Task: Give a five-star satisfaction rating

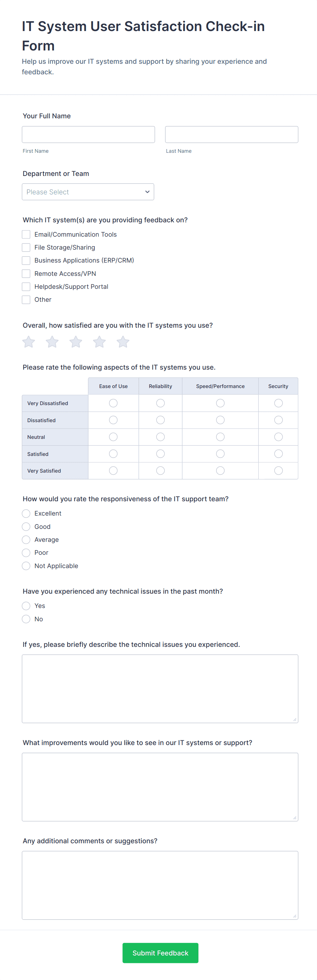Action: pos(123,342)
